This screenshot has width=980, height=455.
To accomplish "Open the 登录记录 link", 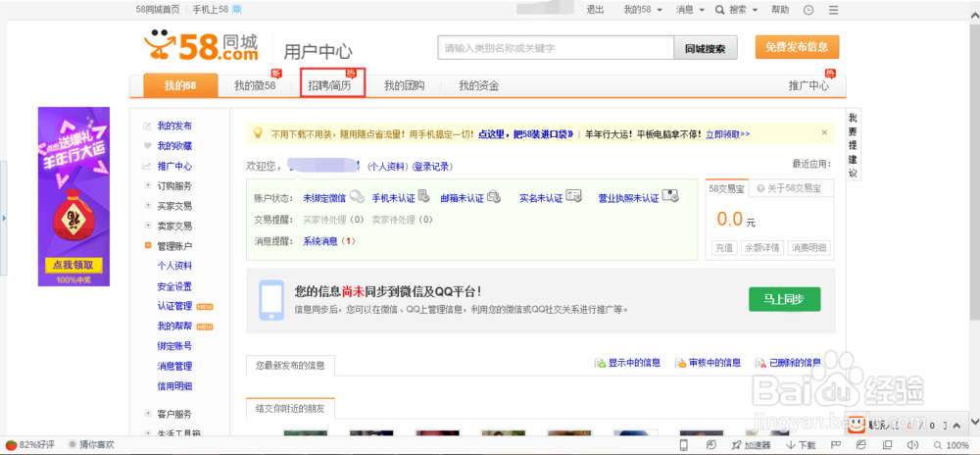I will point(432,167).
